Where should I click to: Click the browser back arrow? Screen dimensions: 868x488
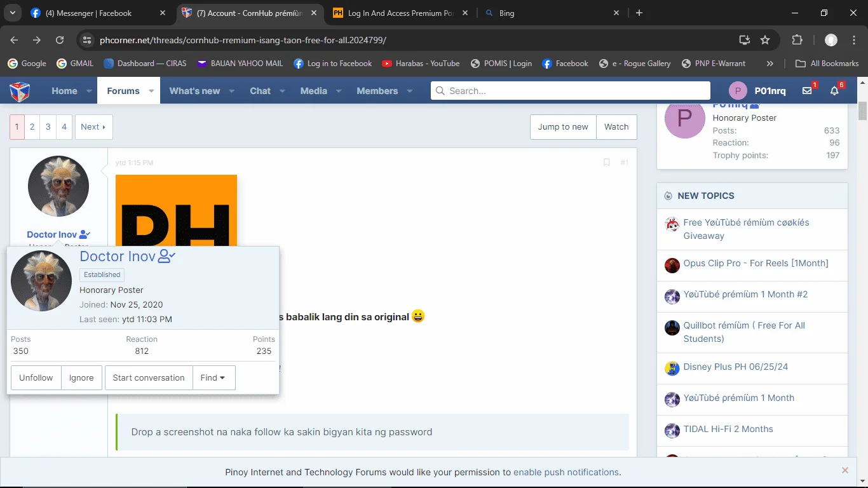pos(14,40)
